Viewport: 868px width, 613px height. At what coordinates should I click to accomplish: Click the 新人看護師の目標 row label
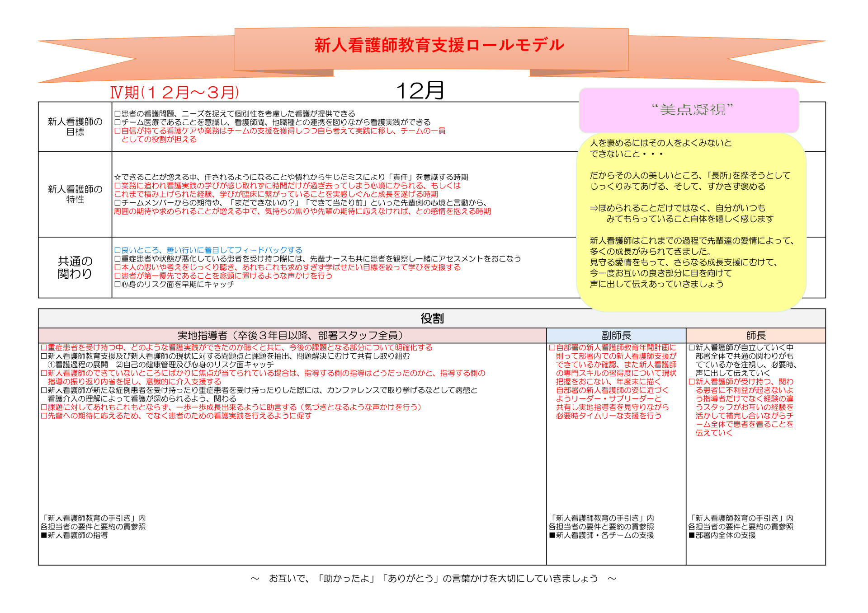(x=75, y=126)
